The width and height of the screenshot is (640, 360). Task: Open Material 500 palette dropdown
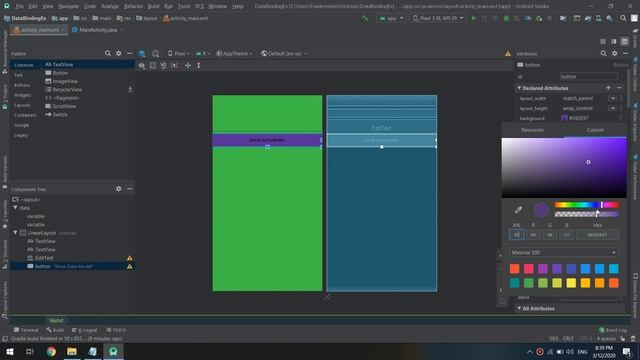click(x=563, y=253)
